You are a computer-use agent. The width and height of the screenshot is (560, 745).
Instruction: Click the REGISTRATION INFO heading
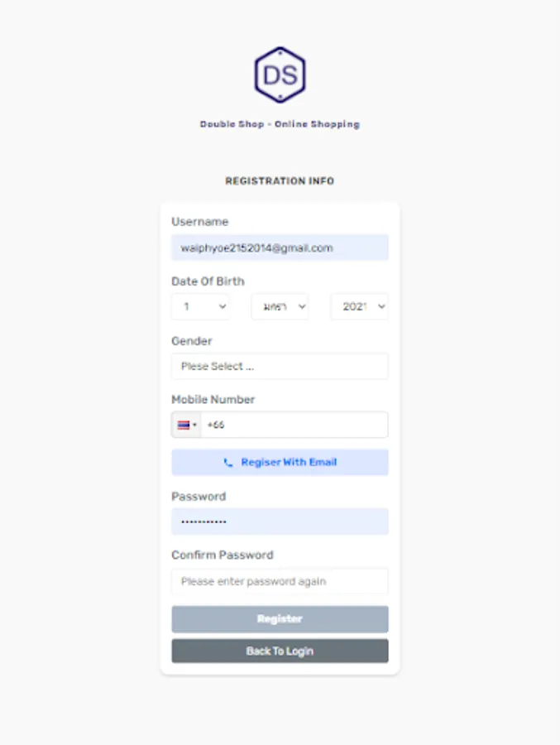tap(280, 180)
